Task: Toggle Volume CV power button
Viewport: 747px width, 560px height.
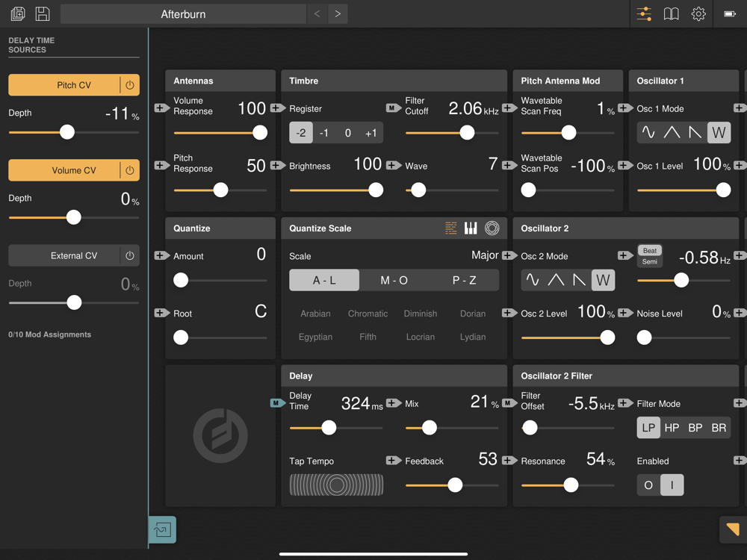Action: (x=129, y=170)
